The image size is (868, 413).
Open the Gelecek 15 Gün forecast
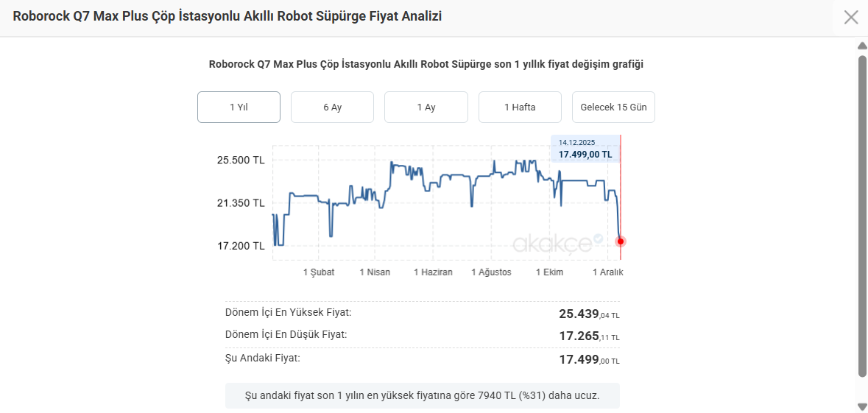pos(613,107)
